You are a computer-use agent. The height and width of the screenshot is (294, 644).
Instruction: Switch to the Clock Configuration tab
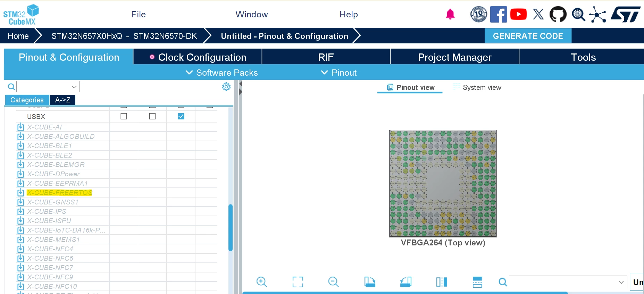(x=198, y=57)
